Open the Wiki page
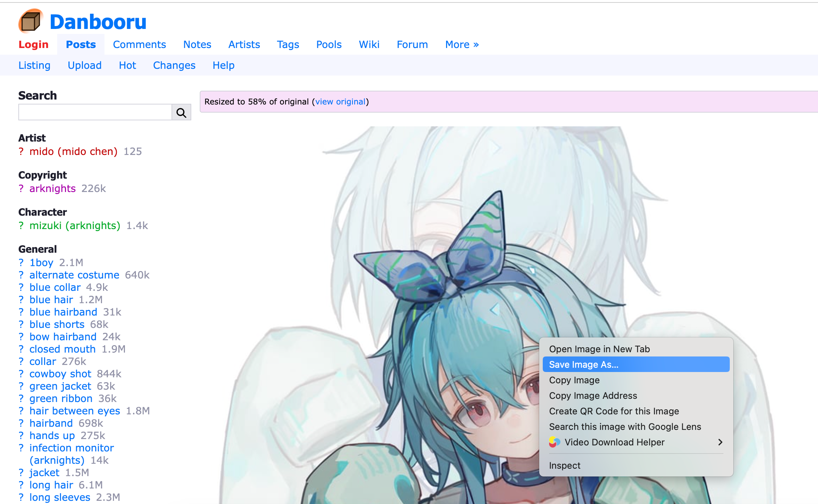The image size is (818, 504). (x=369, y=44)
